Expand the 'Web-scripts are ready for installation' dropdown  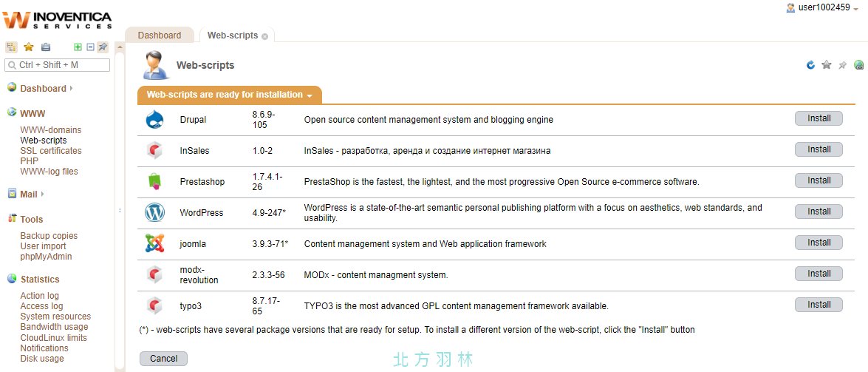tap(230, 95)
